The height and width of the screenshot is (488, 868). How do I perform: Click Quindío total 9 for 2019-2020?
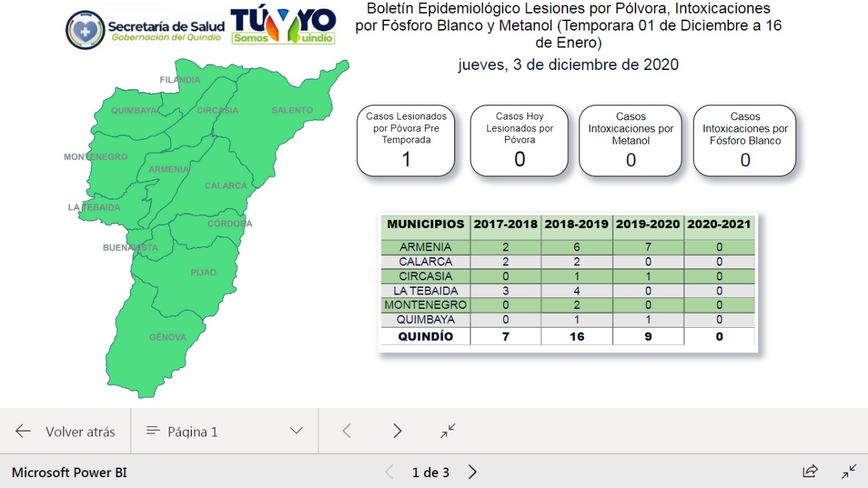coord(648,337)
